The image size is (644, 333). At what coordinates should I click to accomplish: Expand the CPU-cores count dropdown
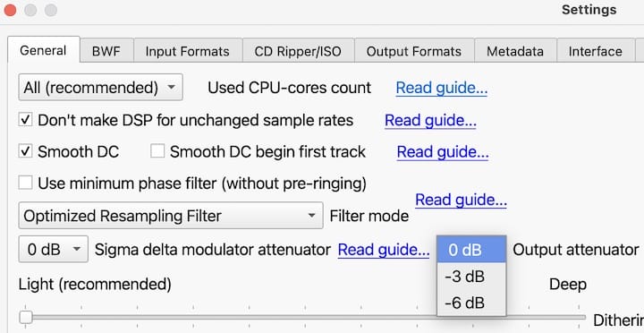pos(100,88)
